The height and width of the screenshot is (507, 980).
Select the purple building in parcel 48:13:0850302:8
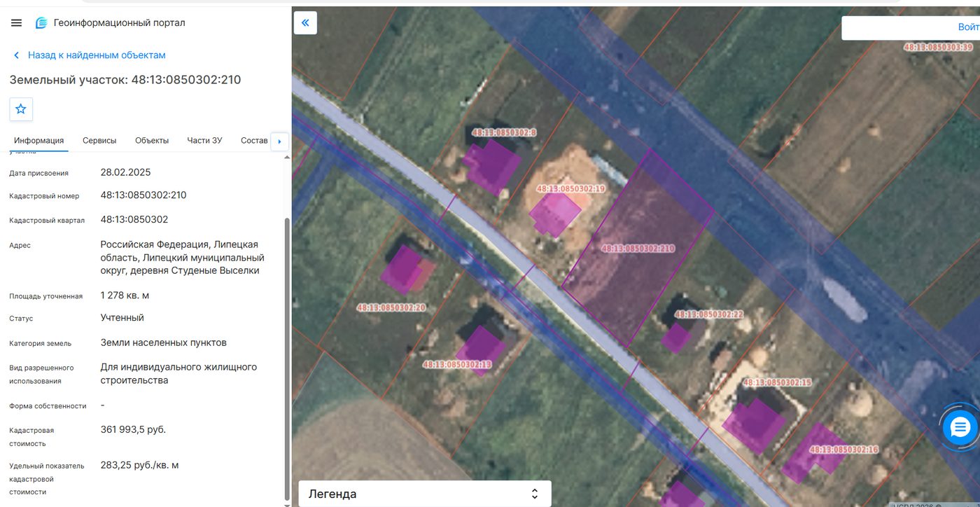click(x=491, y=167)
